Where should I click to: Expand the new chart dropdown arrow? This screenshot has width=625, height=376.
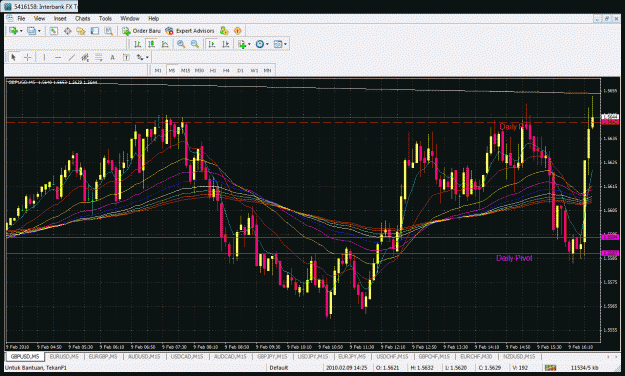tap(21, 31)
